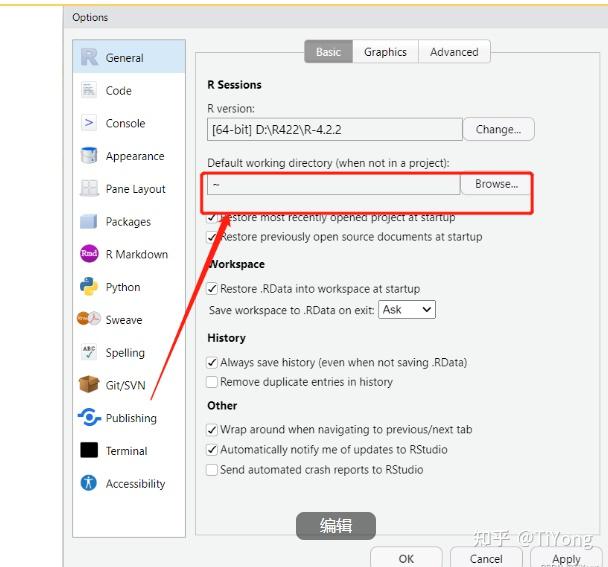Click the default working directory field
The image size is (608, 567).
333,184
